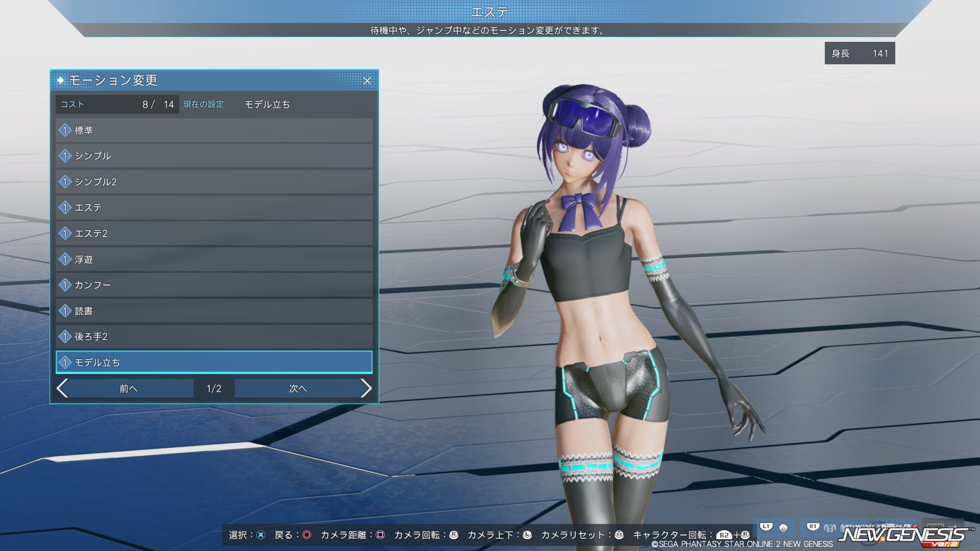Viewport: 980px width, 551px height.
Task: Click the 1/2 page indicator
Action: click(x=214, y=388)
